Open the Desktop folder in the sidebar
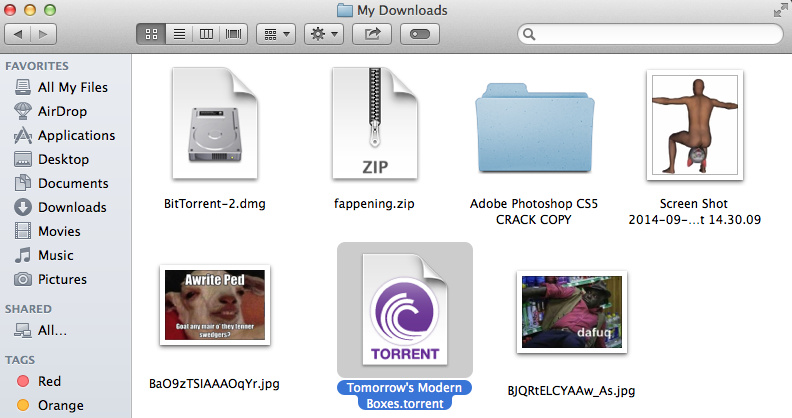This screenshot has height=418, width=792. pos(66,160)
